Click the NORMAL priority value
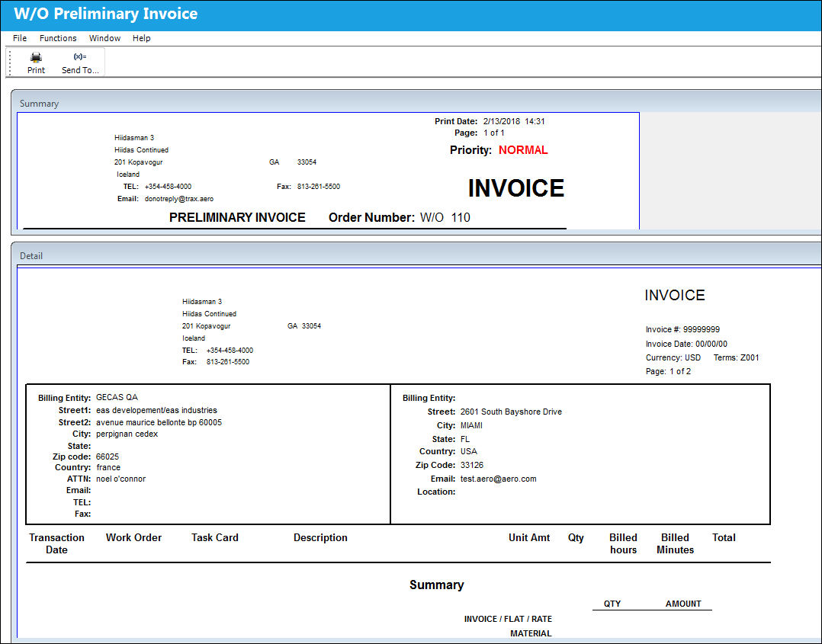This screenshot has height=644, width=822. click(522, 150)
